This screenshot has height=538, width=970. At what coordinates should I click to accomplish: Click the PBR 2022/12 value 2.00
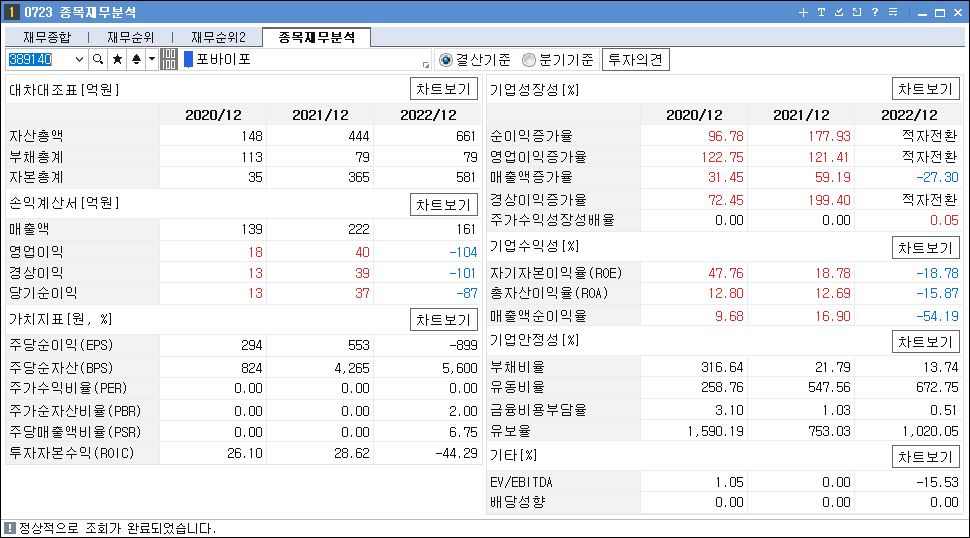pos(463,411)
